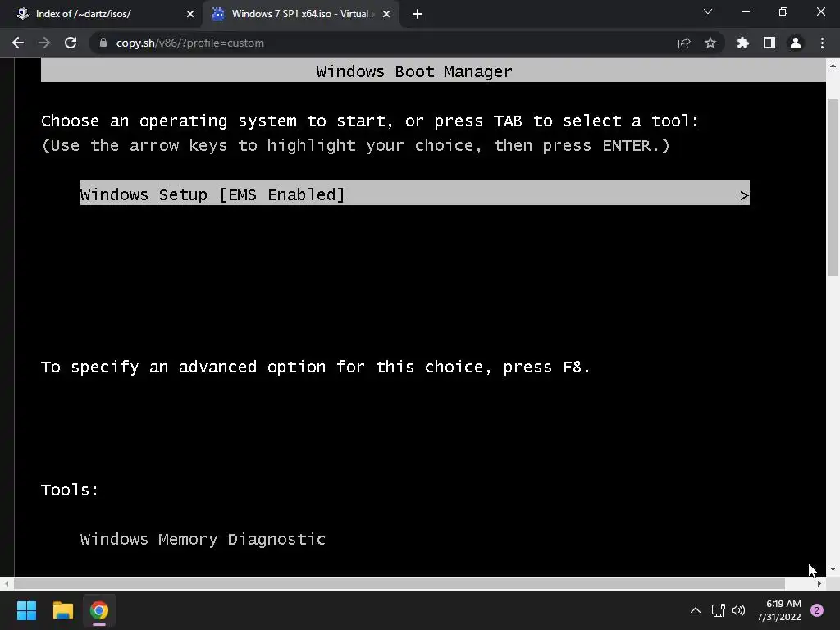Screen dimensions: 840x630
Task: Open the volume tray icon
Action: tap(738, 610)
